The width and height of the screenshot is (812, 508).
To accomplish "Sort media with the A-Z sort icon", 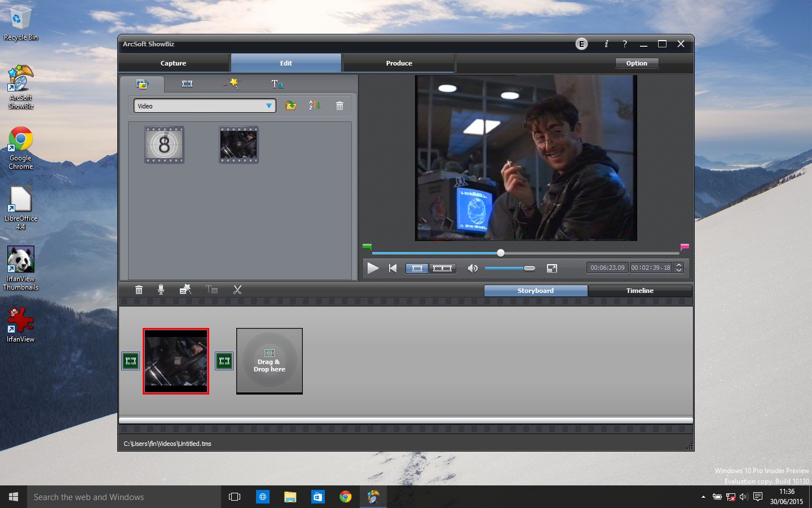I will coord(314,106).
